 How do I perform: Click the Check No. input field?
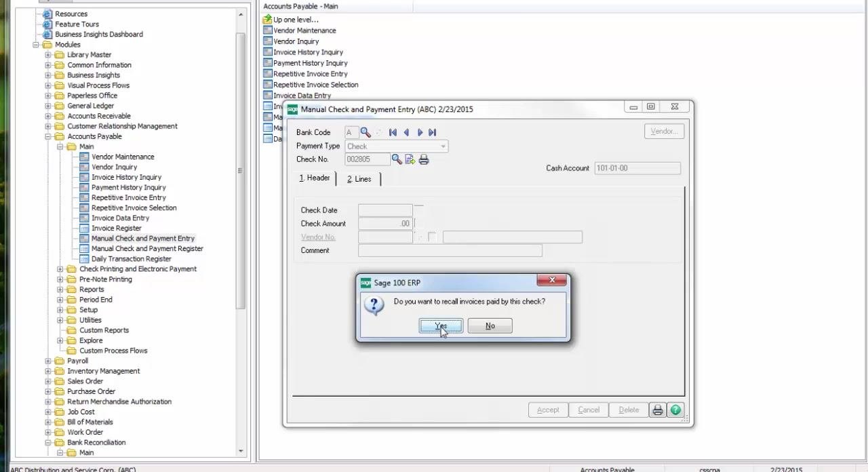point(367,159)
